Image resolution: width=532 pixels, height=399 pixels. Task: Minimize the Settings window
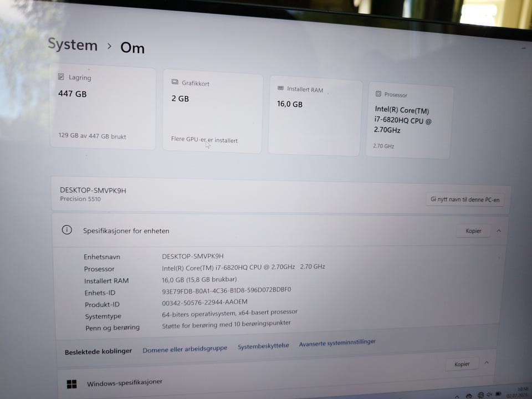pos(523,49)
